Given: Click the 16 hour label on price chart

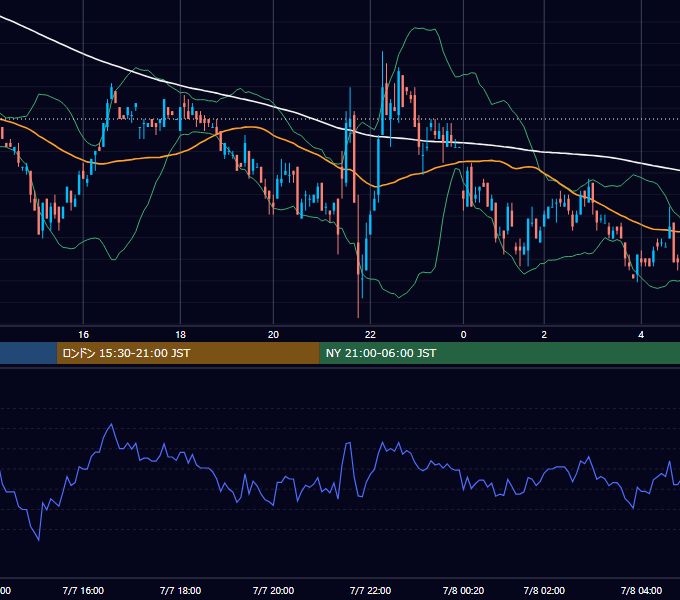Looking at the screenshot, I should click(83, 335).
